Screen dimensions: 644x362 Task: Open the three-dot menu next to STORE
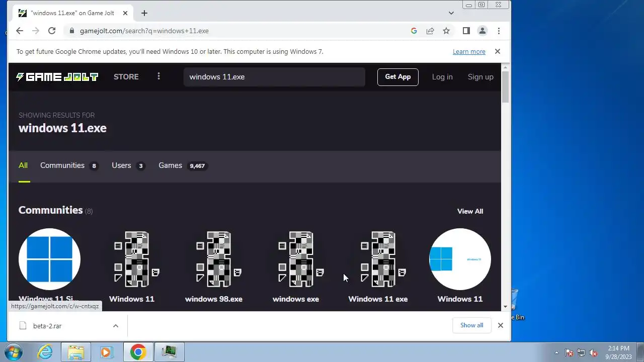(x=158, y=76)
